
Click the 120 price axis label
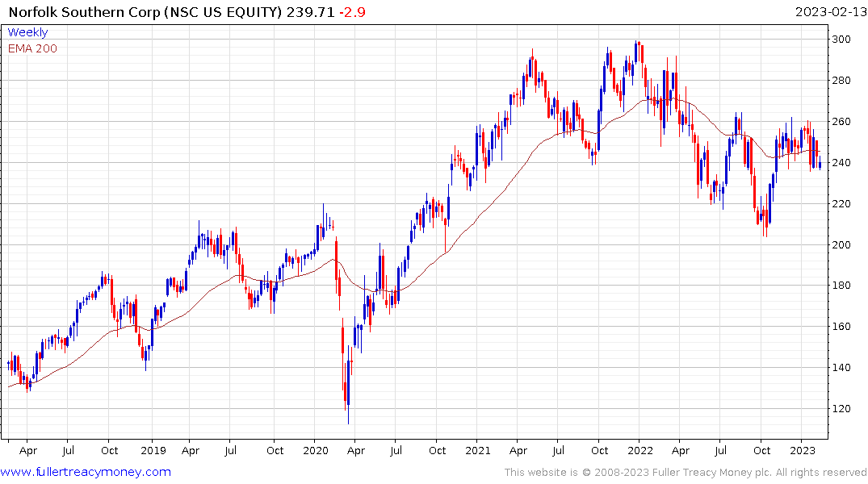[x=841, y=409]
